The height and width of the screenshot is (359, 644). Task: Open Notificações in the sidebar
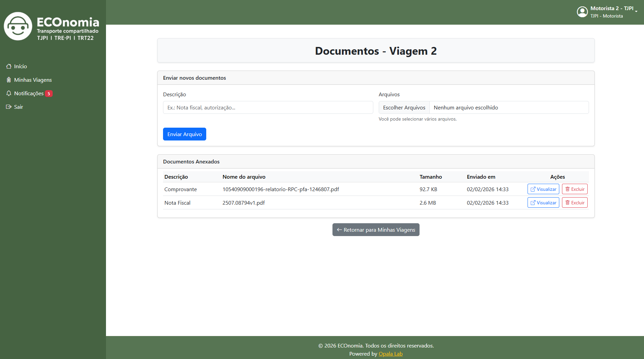(x=29, y=93)
